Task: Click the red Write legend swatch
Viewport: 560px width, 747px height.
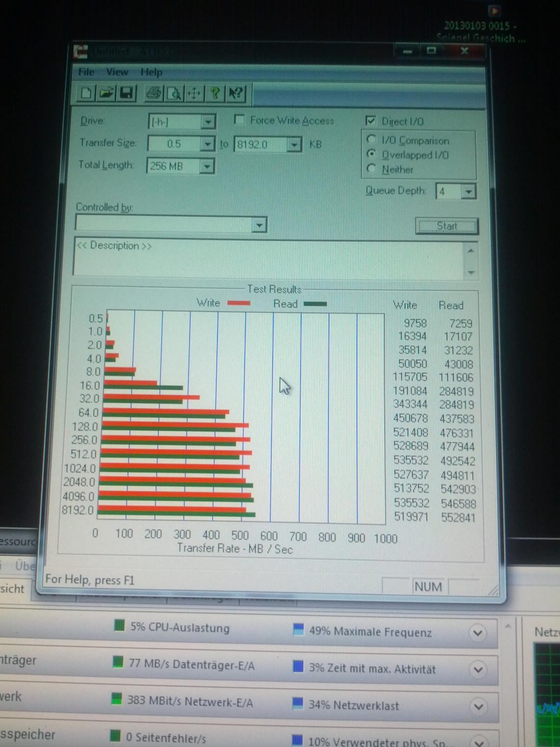Action: coord(239,303)
